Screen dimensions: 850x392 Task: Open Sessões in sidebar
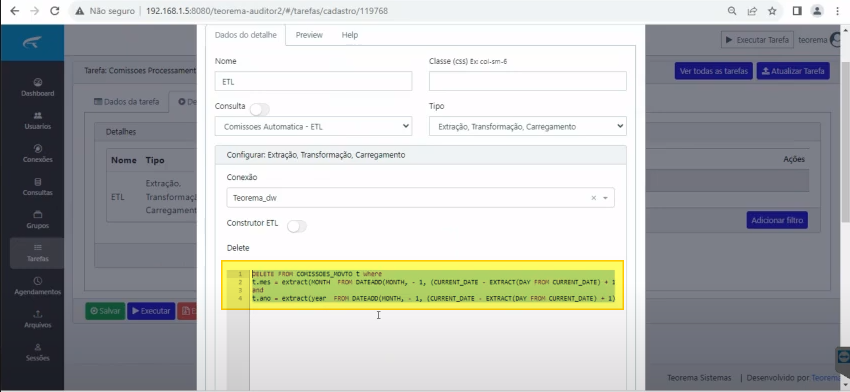point(37,352)
